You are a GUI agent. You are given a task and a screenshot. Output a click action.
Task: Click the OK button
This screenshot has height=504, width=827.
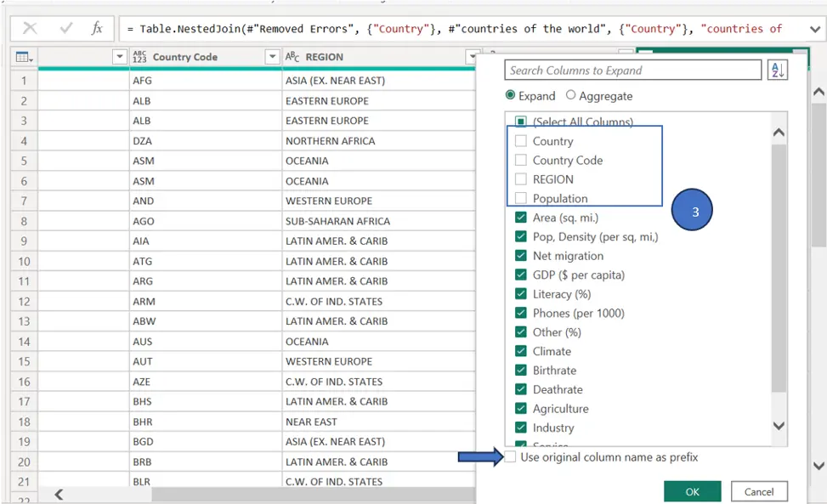[x=692, y=491]
